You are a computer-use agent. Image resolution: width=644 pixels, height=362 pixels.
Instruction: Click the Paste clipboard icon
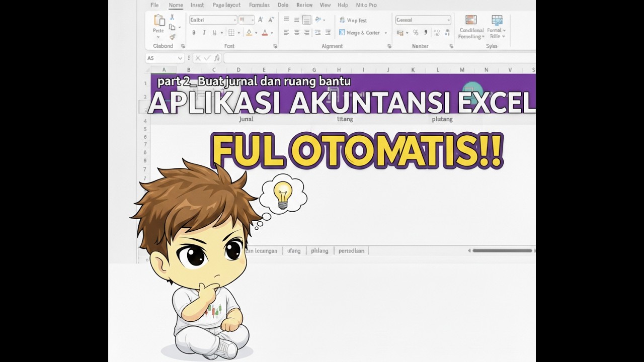click(x=159, y=21)
